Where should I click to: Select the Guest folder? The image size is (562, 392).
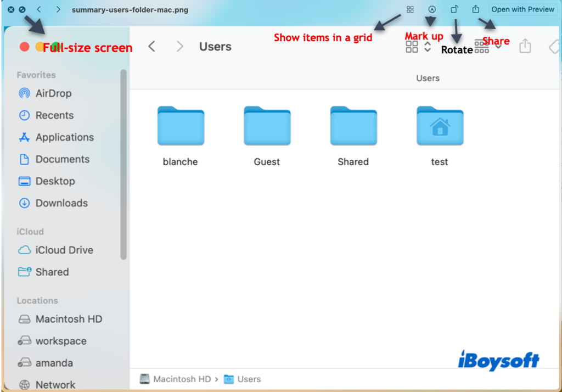[267, 127]
